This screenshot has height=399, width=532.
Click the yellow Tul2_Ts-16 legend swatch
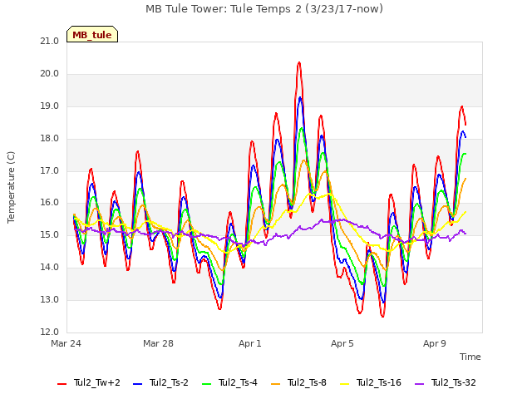point(345,384)
